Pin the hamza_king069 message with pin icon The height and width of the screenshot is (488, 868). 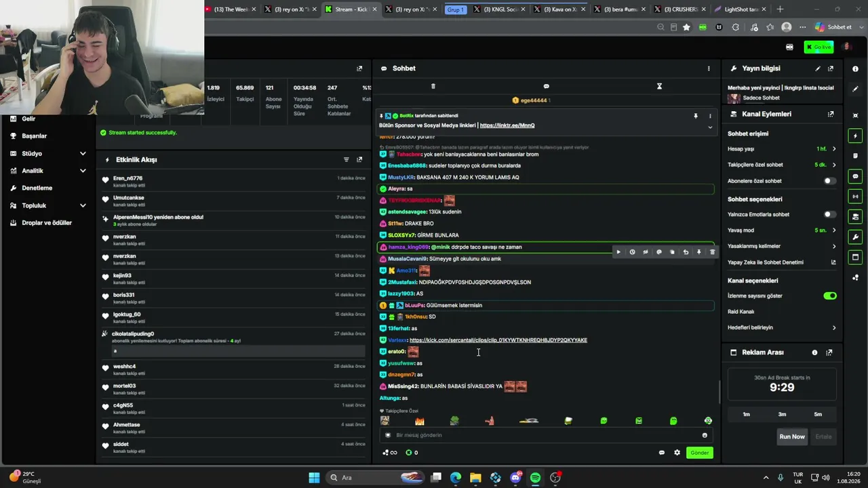(699, 252)
